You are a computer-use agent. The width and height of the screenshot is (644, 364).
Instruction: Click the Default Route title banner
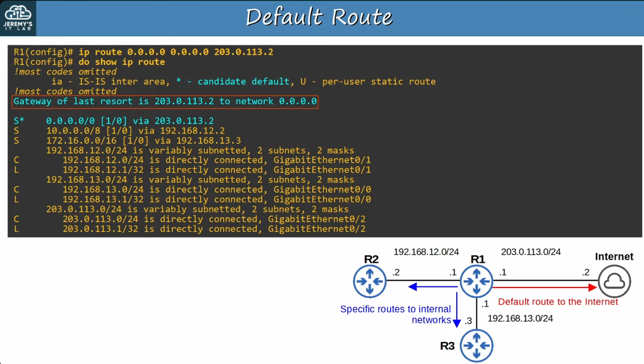pos(319,16)
